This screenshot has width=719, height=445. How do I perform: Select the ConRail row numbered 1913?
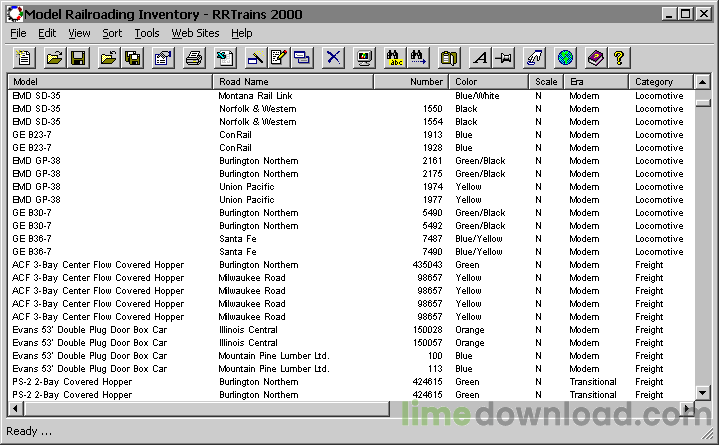(351, 135)
